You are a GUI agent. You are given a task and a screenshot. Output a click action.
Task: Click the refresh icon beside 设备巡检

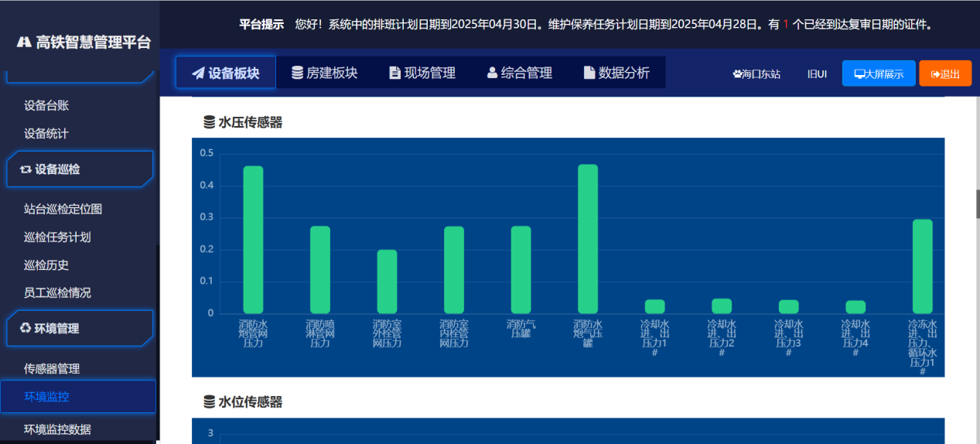[x=26, y=169]
